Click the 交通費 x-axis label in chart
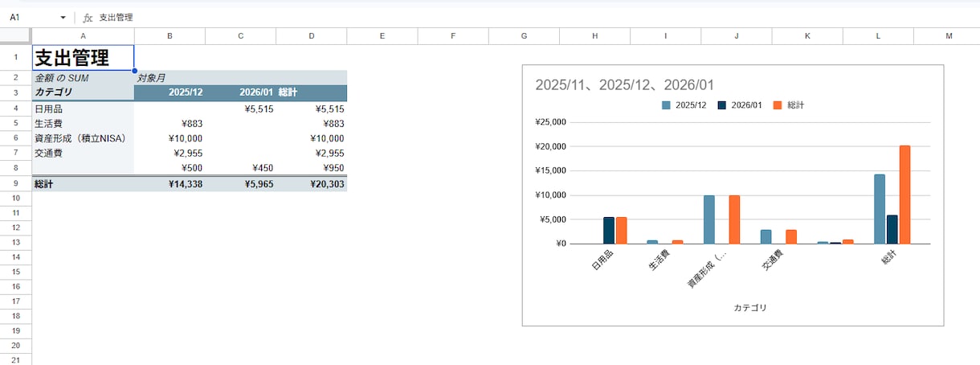Image resolution: width=980 pixels, height=365 pixels. 773,261
